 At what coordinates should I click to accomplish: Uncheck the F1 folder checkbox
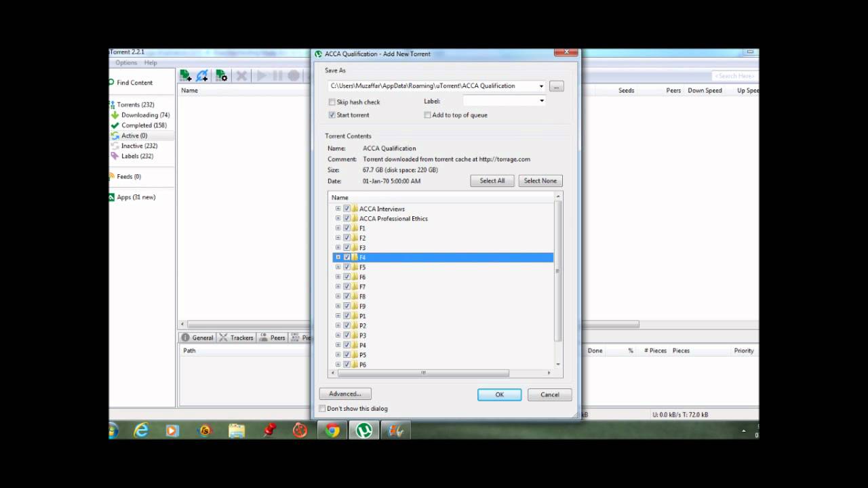[347, 228]
